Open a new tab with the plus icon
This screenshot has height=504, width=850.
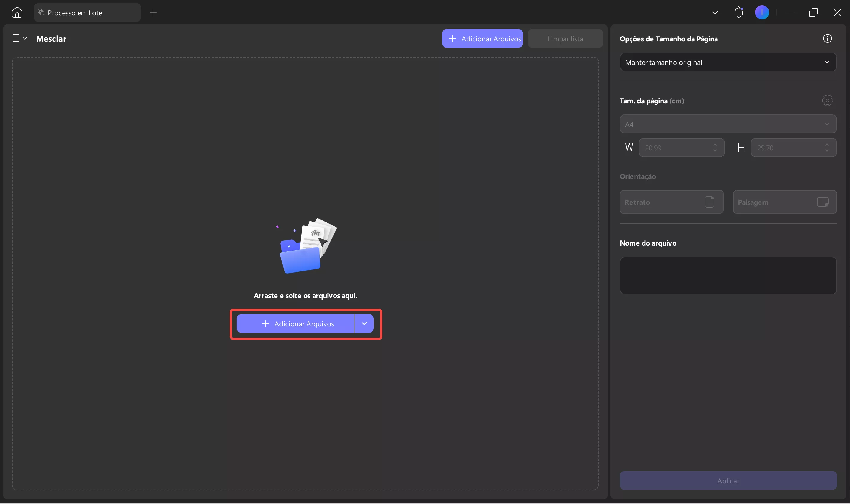[153, 13]
